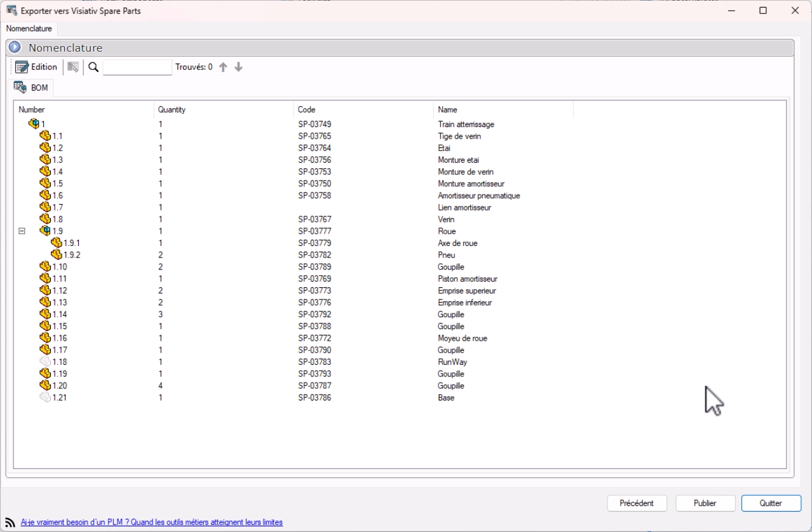
Task: Switch to the Nomenclature tab
Action: (x=29, y=29)
